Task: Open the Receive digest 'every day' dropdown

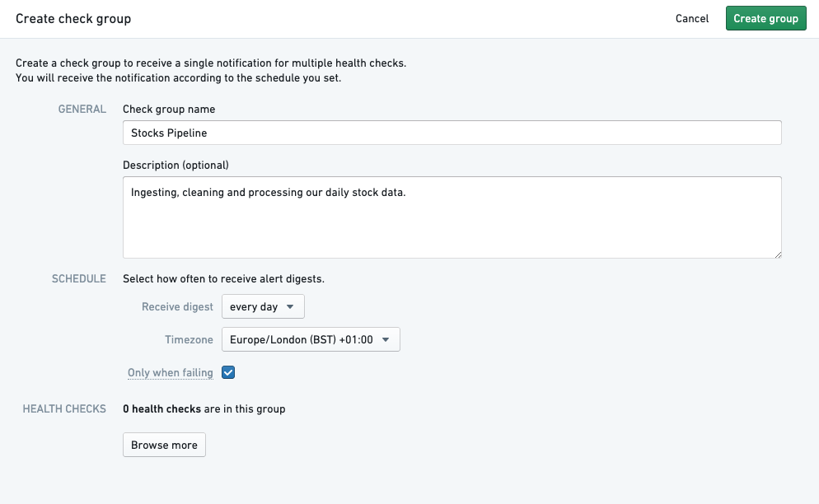Action: pos(263,307)
